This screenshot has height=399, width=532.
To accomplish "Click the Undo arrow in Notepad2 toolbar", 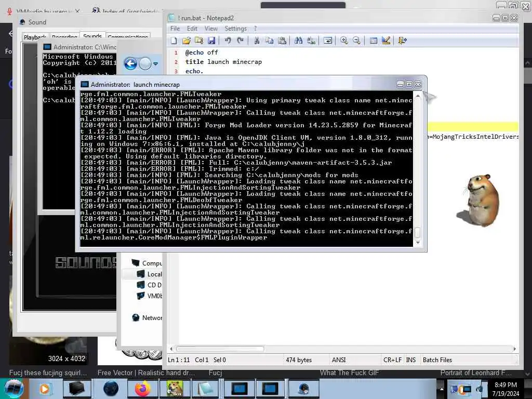I will pyautogui.click(x=228, y=41).
